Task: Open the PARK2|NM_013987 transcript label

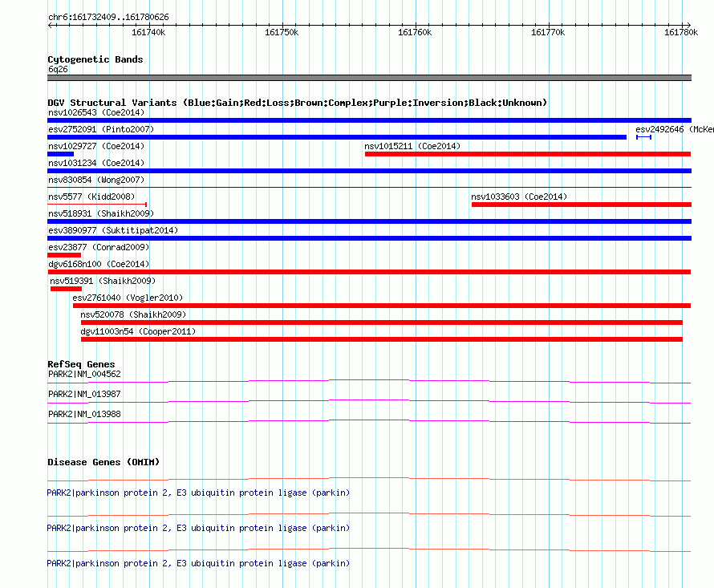Action: (85, 394)
